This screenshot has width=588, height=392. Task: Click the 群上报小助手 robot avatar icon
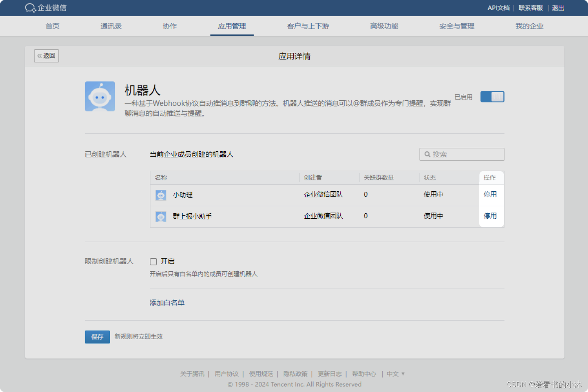pyautogui.click(x=161, y=216)
